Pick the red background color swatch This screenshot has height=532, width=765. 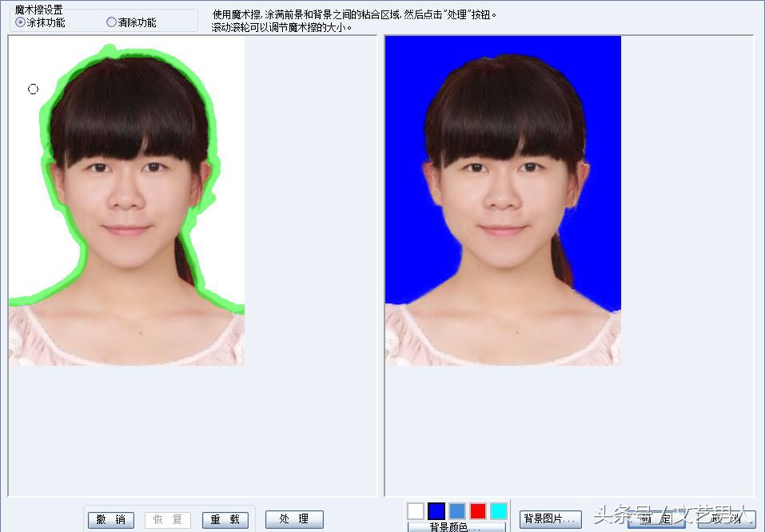pos(478,511)
